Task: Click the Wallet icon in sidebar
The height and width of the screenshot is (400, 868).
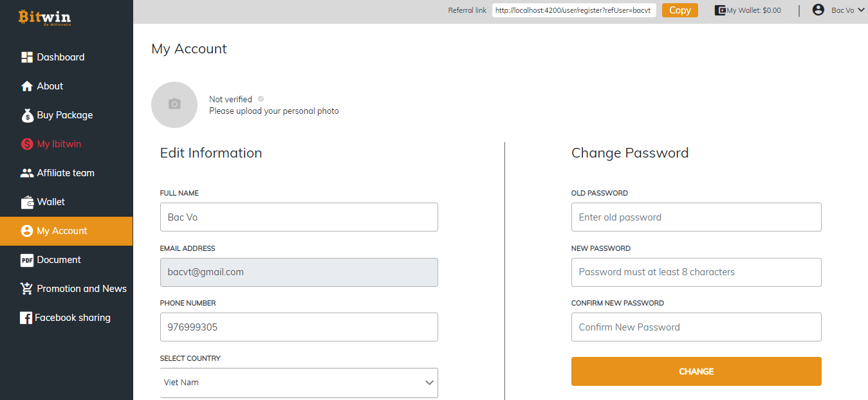Action: click(x=27, y=202)
